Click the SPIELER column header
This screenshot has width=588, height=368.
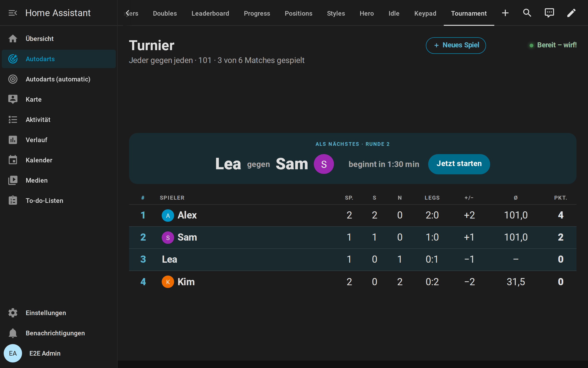coord(172,198)
